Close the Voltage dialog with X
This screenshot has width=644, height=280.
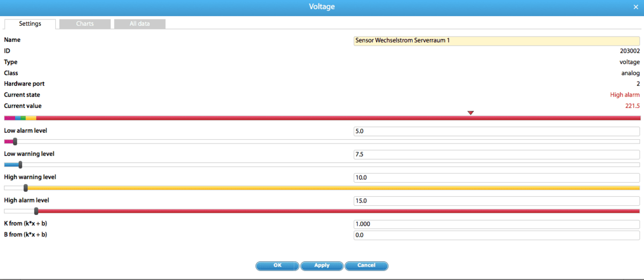pos(636,6)
